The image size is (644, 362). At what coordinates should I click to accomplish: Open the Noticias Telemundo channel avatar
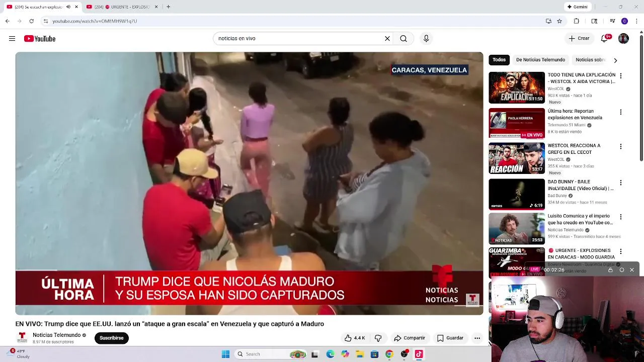(22, 337)
